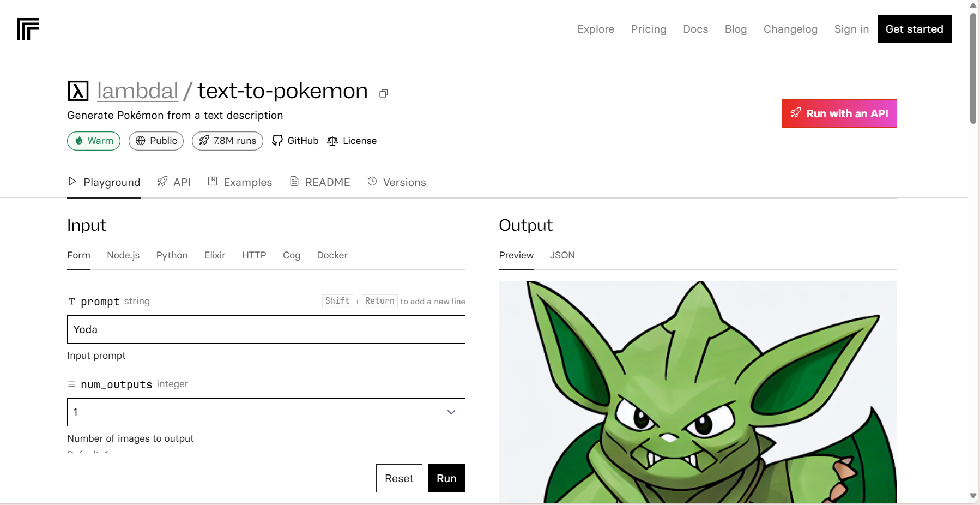Click the prompt text field containing Yoda
Viewport: 980px width, 505px height.
(x=266, y=329)
